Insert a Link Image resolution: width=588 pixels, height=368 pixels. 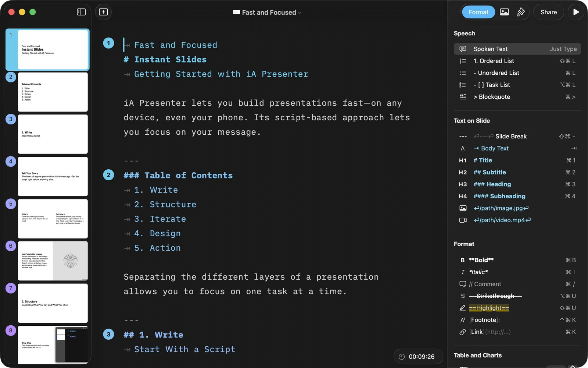517,332
